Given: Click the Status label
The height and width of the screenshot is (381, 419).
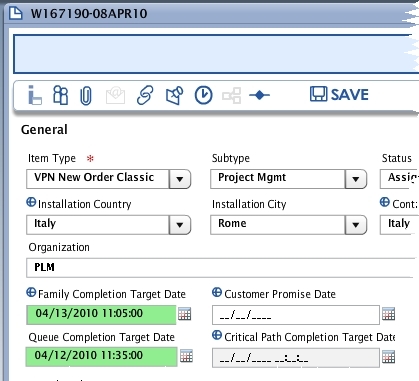Looking at the screenshot, I should click(397, 158).
